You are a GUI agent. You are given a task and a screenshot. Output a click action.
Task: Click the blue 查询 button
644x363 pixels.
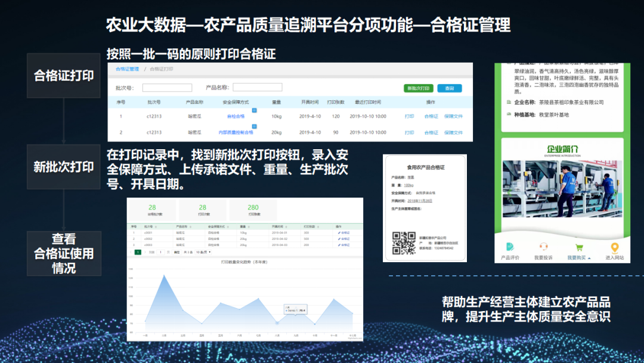pos(451,88)
